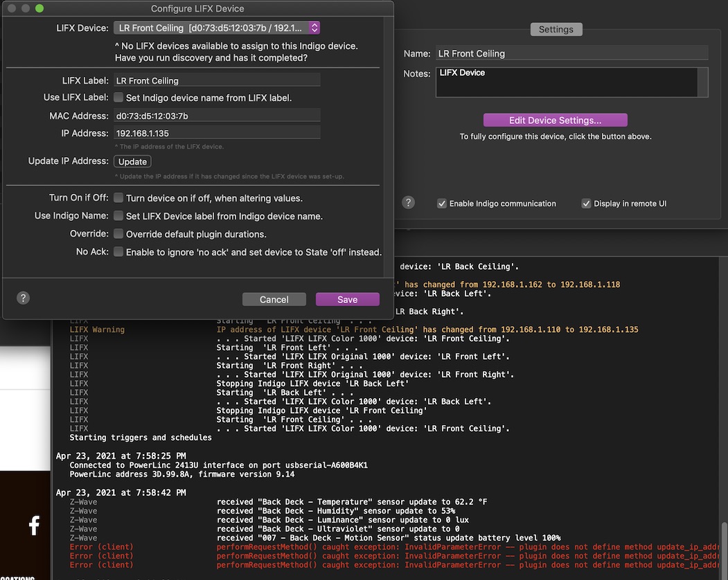Check Override default plugin durations
The image size is (728, 580).
pyautogui.click(x=118, y=234)
